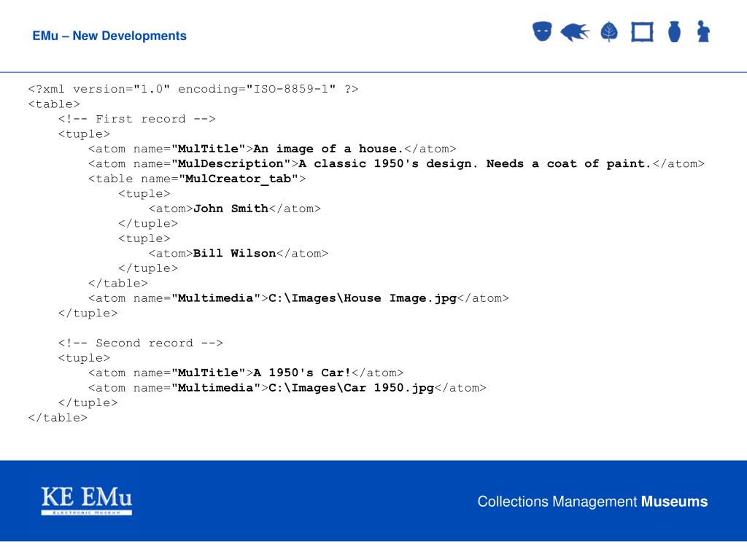The height and width of the screenshot is (560, 747).
Task: Click the 'Second record' comment line
Action: (141, 343)
